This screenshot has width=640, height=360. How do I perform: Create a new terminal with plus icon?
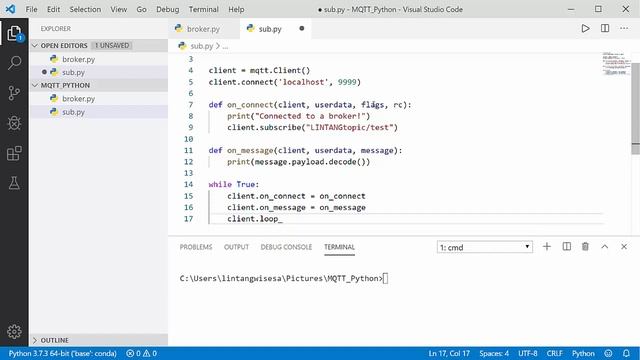coord(547,247)
